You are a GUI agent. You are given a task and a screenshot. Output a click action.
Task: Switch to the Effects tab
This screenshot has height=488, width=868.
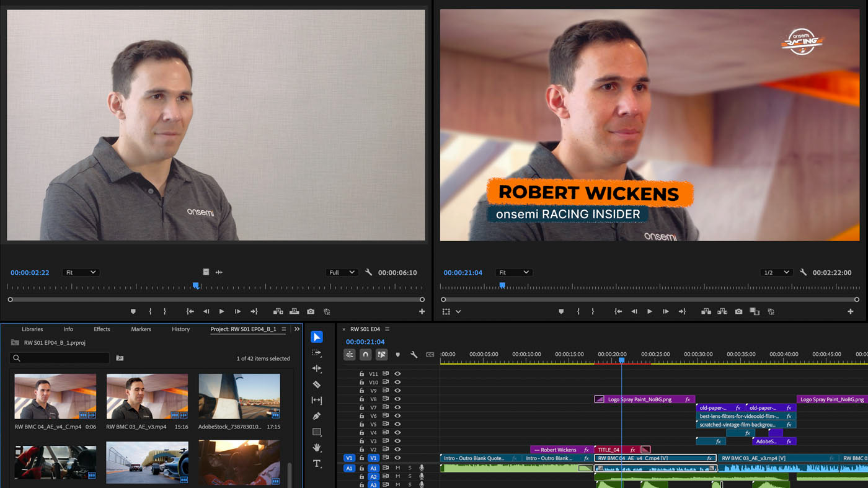point(102,329)
